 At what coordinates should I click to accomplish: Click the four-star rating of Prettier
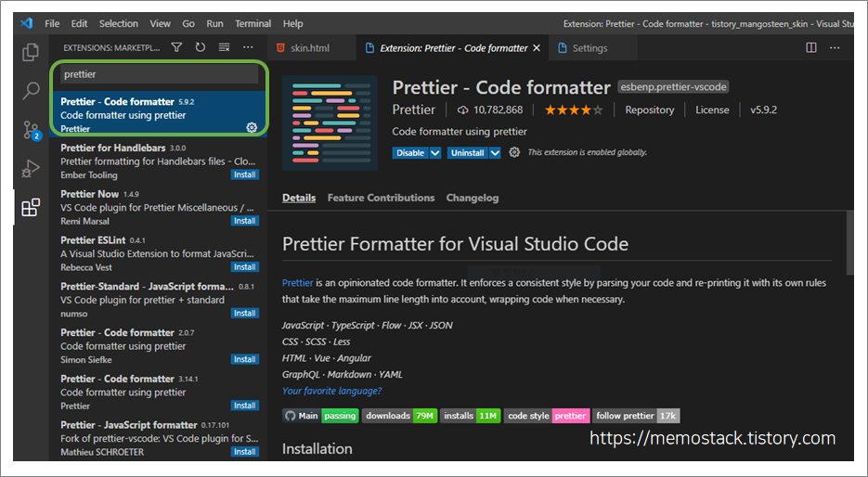574,110
